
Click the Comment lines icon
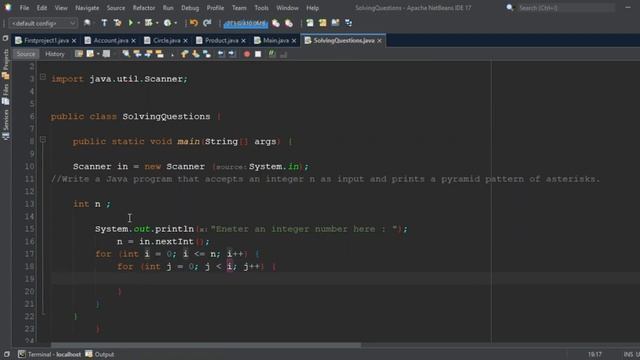click(272, 54)
